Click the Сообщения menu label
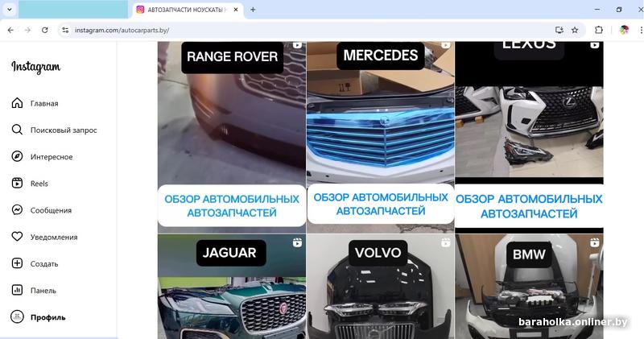The image size is (644, 339). (51, 210)
